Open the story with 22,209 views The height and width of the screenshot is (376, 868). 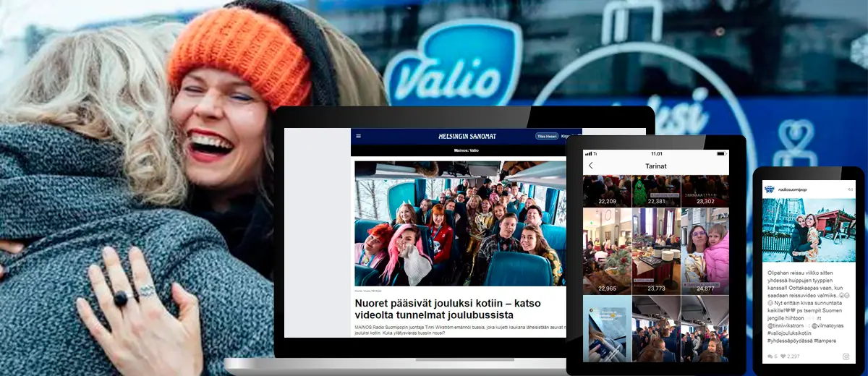(x=607, y=192)
